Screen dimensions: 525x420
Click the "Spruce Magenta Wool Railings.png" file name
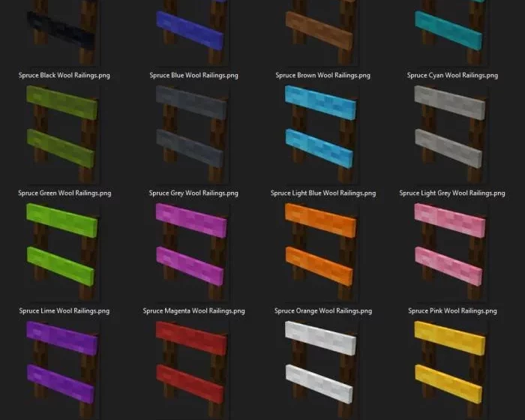(x=193, y=310)
